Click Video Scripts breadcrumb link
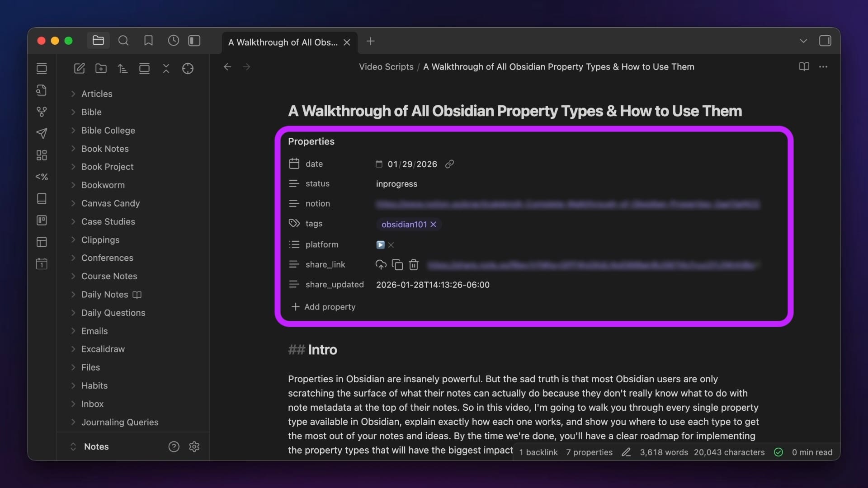The image size is (868, 488). pyautogui.click(x=386, y=67)
